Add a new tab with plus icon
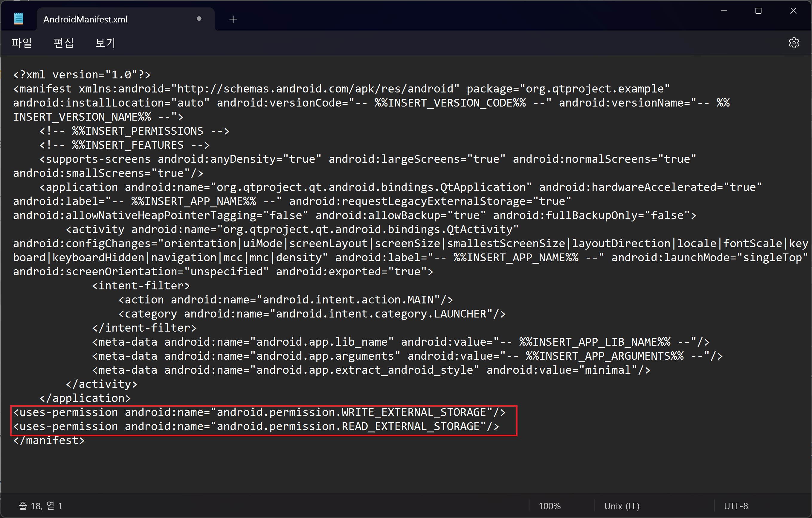Viewport: 812px width, 518px height. click(x=233, y=19)
